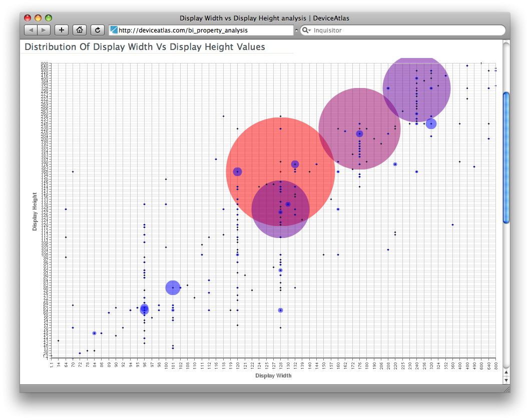Add bookmark with the plus button
The width and height of the screenshot is (530, 420).
coord(62,30)
